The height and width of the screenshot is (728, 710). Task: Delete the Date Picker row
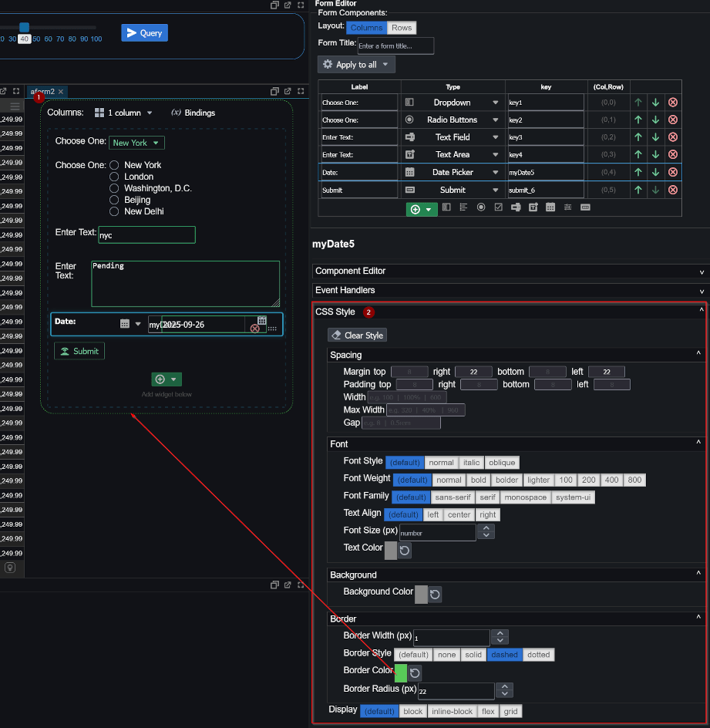[672, 172]
